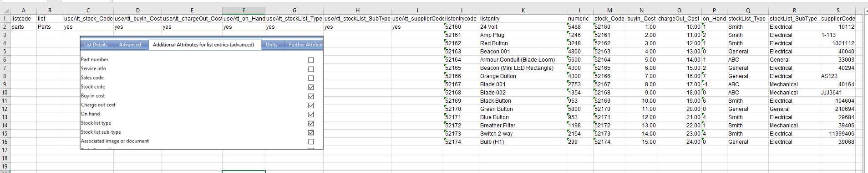Toggle the Stock list sub-type checkbox
This screenshot has height=173, width=868.
coord(311,132)
